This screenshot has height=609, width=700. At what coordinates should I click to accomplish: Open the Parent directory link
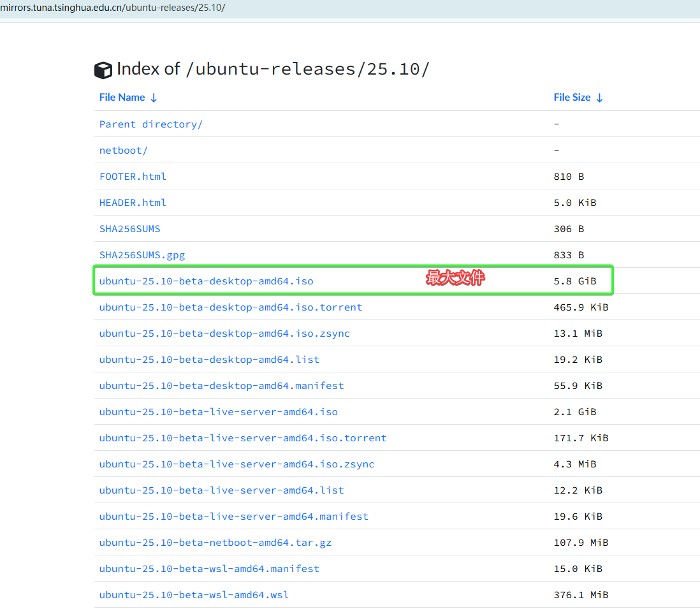[150, 124]
